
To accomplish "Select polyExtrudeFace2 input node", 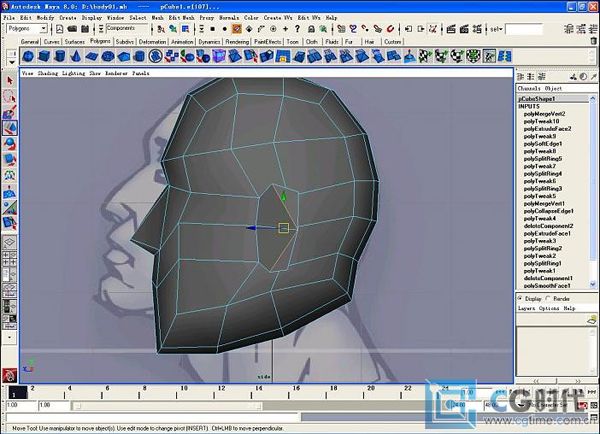I will (547, 129).
